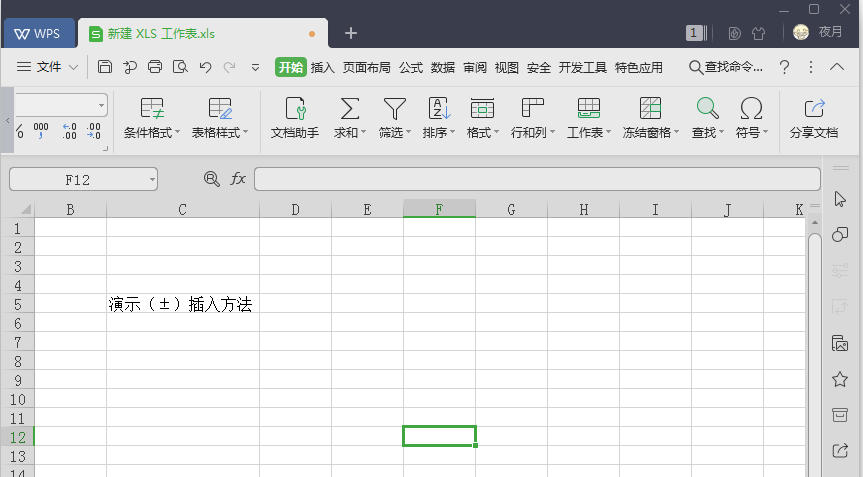
Task: Click the share export icon in sidebar
Action: 840,451
